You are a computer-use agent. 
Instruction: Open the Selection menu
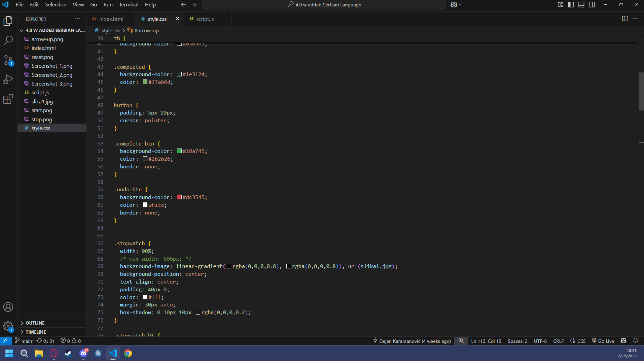coord(56,5)
